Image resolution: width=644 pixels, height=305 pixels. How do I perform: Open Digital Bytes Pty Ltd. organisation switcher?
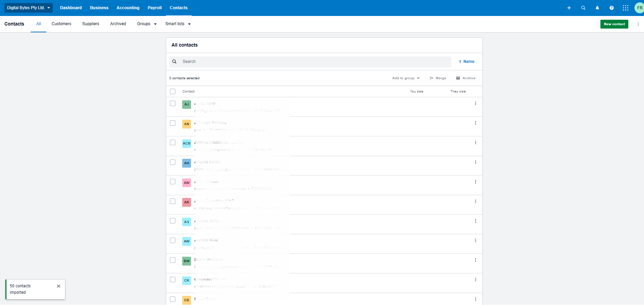click(x=29, y=8)
